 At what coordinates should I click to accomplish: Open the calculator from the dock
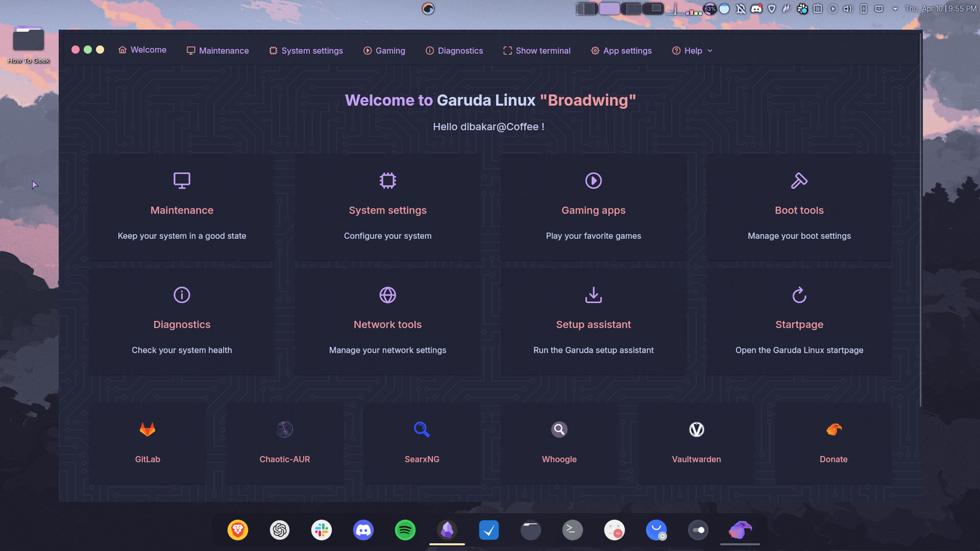[x=614, y=529]
